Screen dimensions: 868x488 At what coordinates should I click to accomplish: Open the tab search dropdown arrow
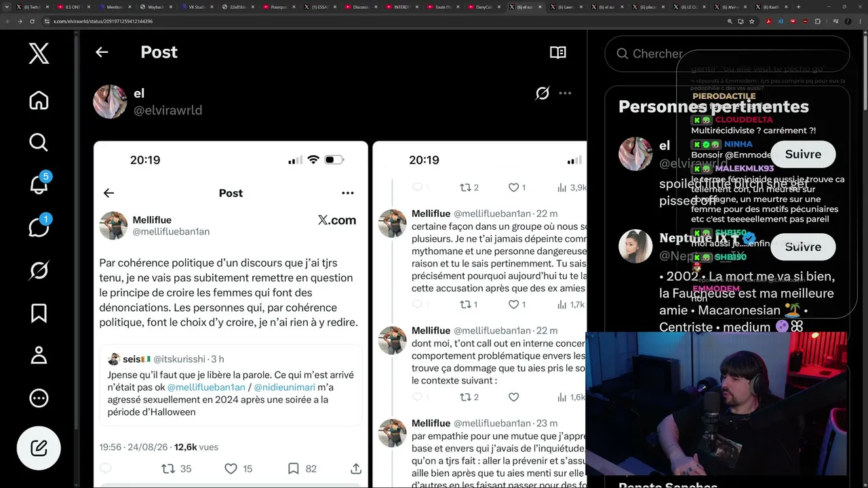7,7
